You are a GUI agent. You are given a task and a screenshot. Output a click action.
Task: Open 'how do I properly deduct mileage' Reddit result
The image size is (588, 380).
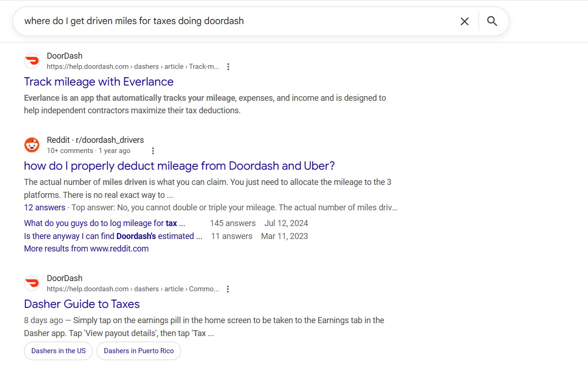[179, 166]
